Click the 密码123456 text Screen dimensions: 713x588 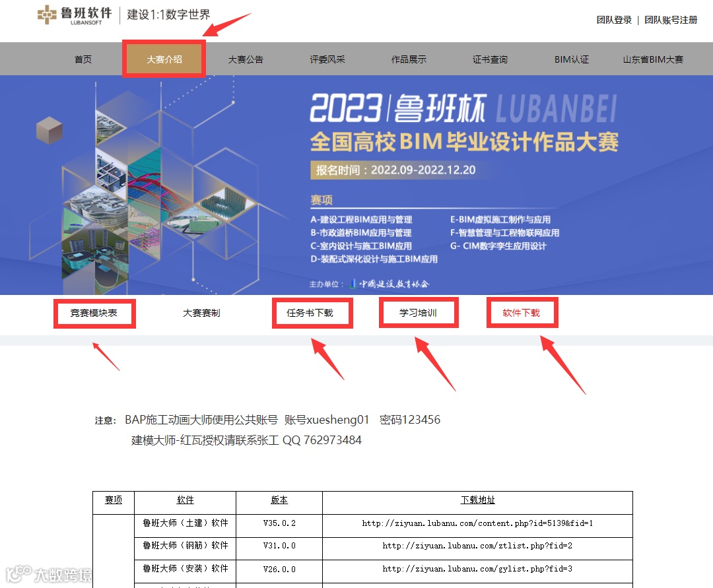[x=410, y=420]
